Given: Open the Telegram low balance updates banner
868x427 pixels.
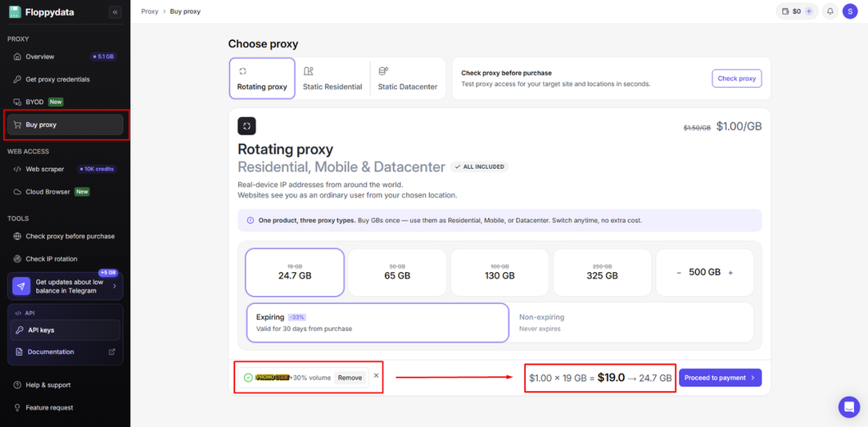Looking at the screenshot, I should pos(66,286).
